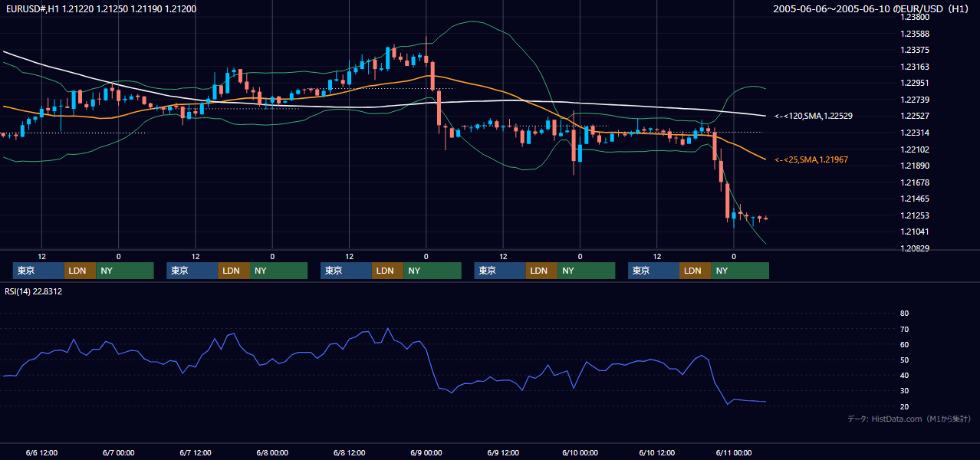Click price axis label 1.22102

click(915, 149)
